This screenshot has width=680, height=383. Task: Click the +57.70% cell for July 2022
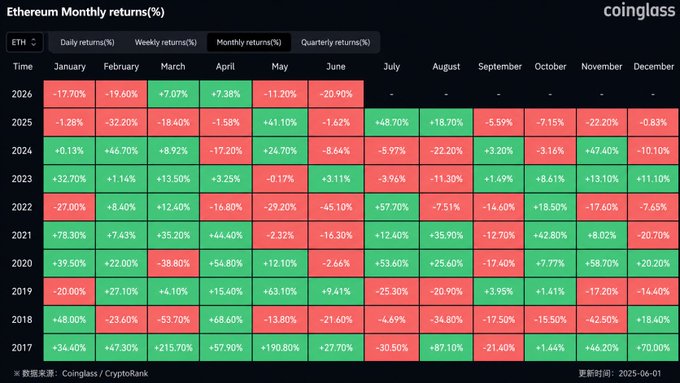point(392,207)
